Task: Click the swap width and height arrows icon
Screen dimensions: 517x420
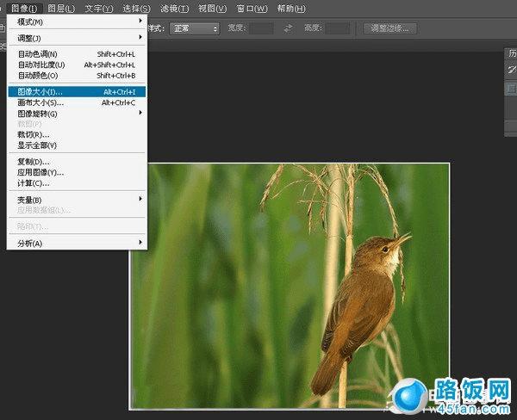Action: point(288,28)
